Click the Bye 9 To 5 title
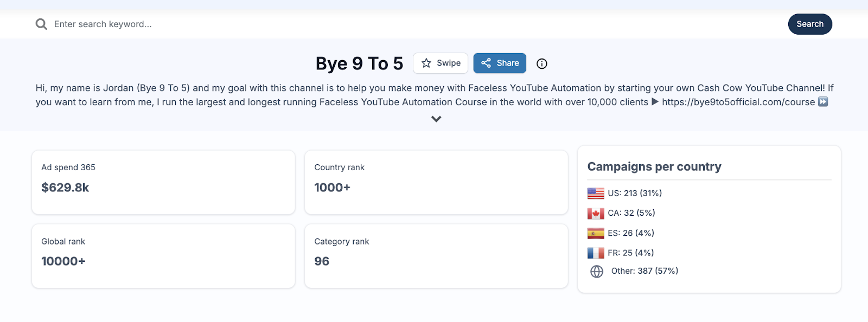Viewport: 868px width, 322px height. pyautogui.click(x=359, y=63)
